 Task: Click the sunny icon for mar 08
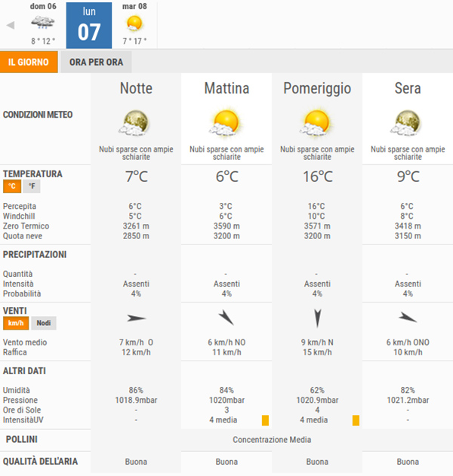134,23
